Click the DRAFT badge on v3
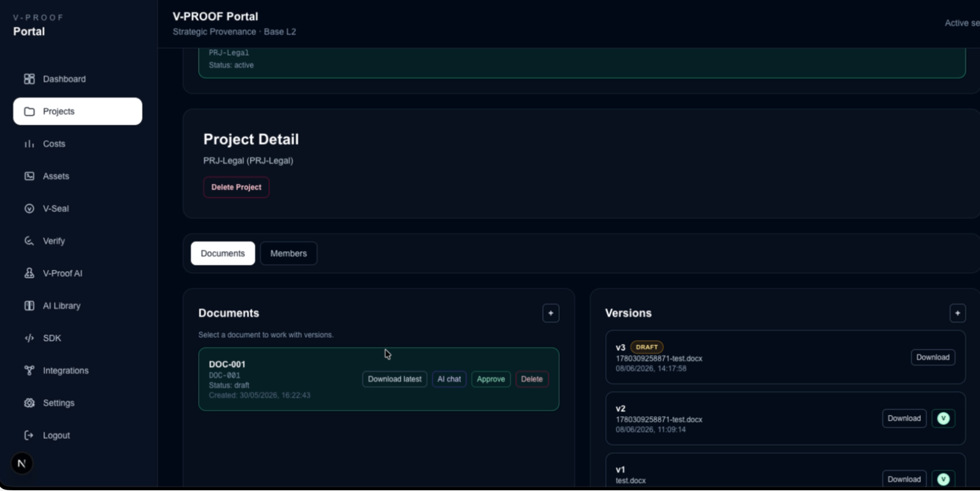Screen dimensions: 980x491 coord(647,347)
